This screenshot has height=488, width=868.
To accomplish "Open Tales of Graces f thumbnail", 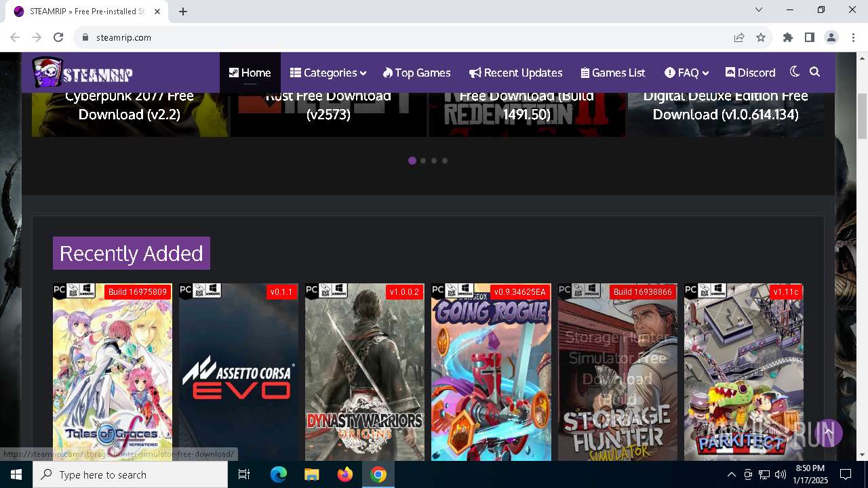I will tap(113, 373).
